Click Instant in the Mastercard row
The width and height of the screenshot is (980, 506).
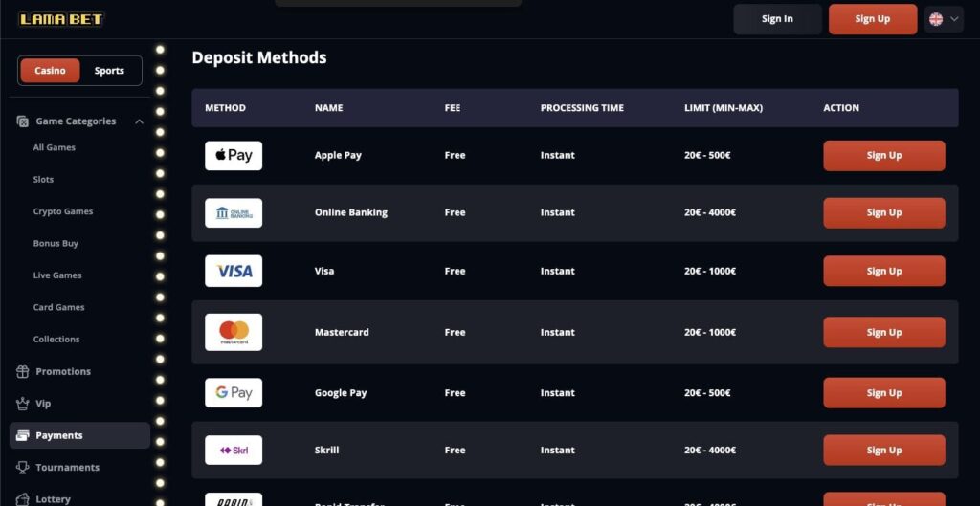(558, 332)
